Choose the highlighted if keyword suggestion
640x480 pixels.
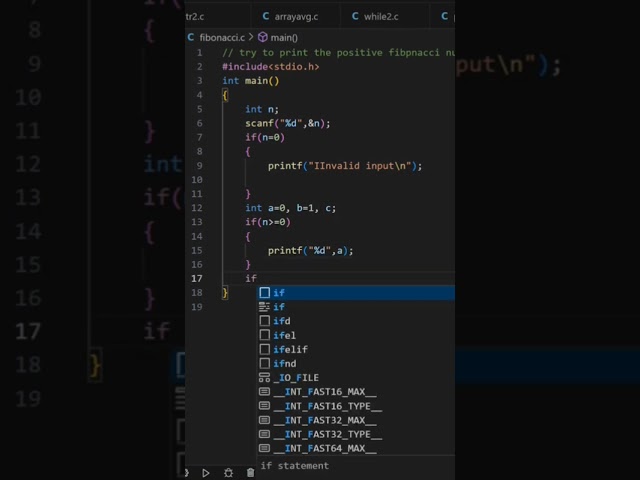(356, 293)
